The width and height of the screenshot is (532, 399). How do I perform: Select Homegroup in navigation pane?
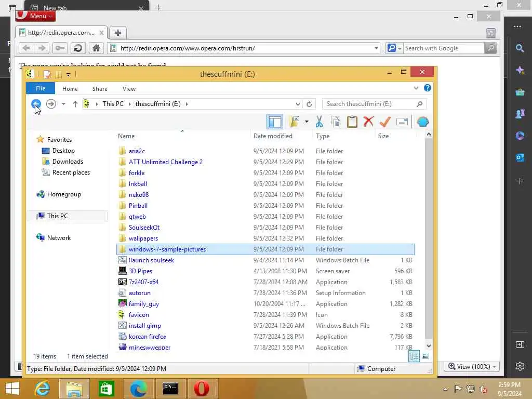coord(64,194)
